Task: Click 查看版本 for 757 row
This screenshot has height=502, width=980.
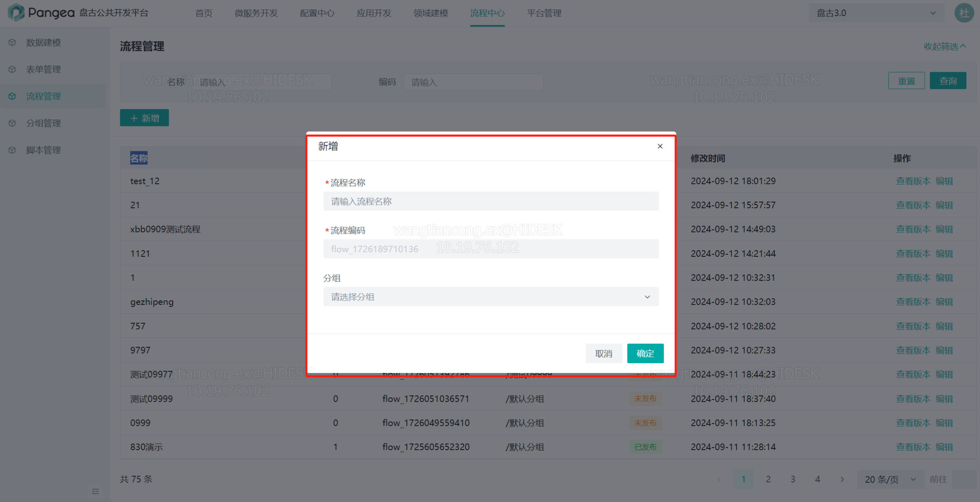Action: pos(913,326)
